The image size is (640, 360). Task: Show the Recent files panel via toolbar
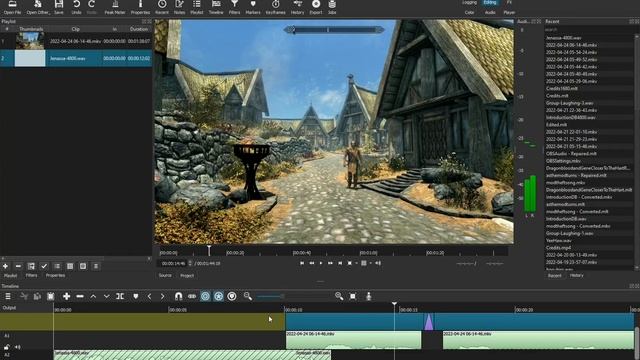[162, 7]
